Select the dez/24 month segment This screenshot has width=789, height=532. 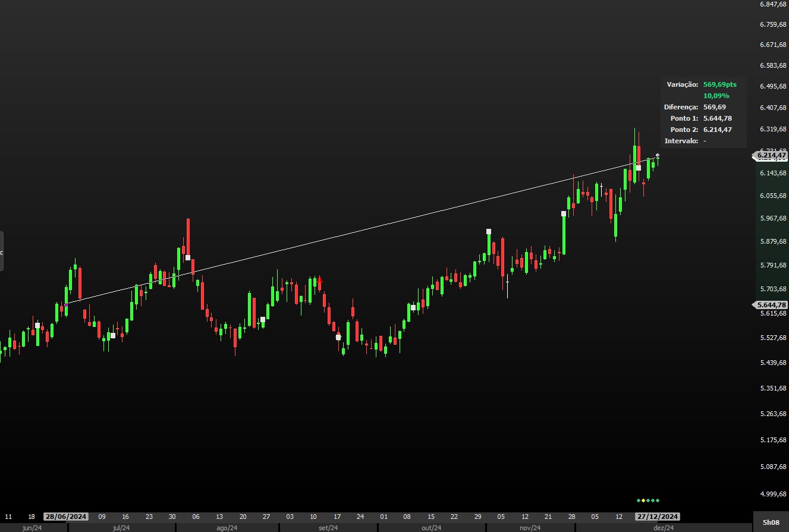click(x=664, y=528)
